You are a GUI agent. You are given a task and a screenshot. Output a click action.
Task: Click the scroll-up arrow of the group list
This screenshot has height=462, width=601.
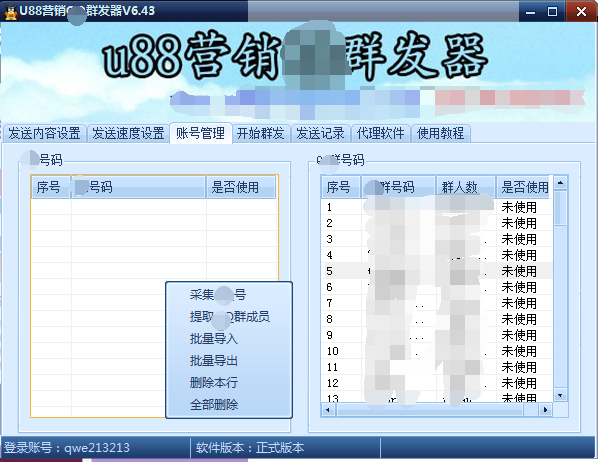(x=560, y=183)
